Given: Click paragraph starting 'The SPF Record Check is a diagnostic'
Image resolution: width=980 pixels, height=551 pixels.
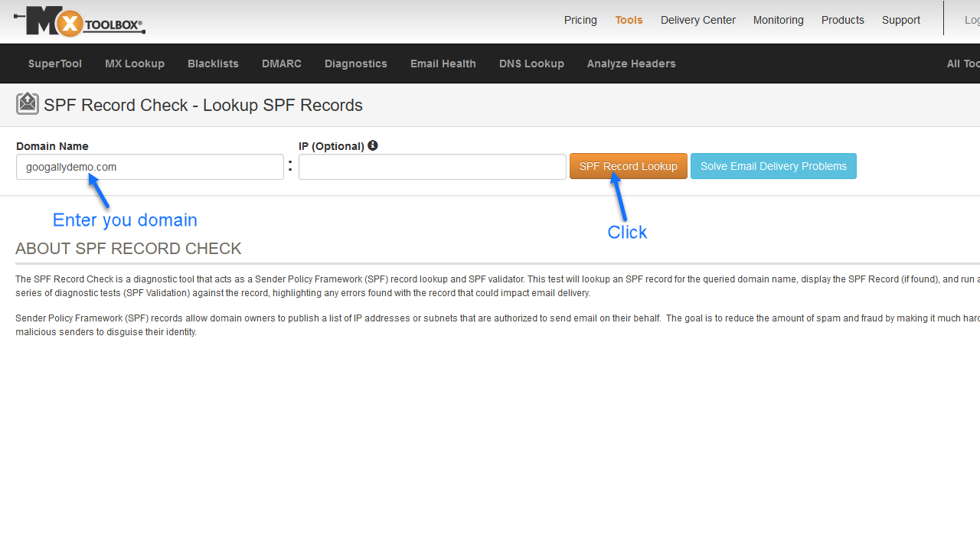Looking at the screenshot, I should pos(498,286).
